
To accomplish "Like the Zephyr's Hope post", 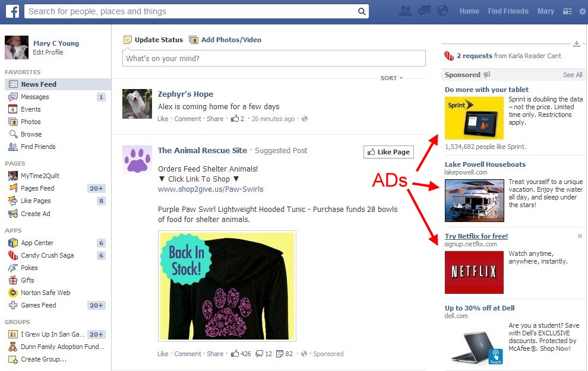I will tap(163, 119).
